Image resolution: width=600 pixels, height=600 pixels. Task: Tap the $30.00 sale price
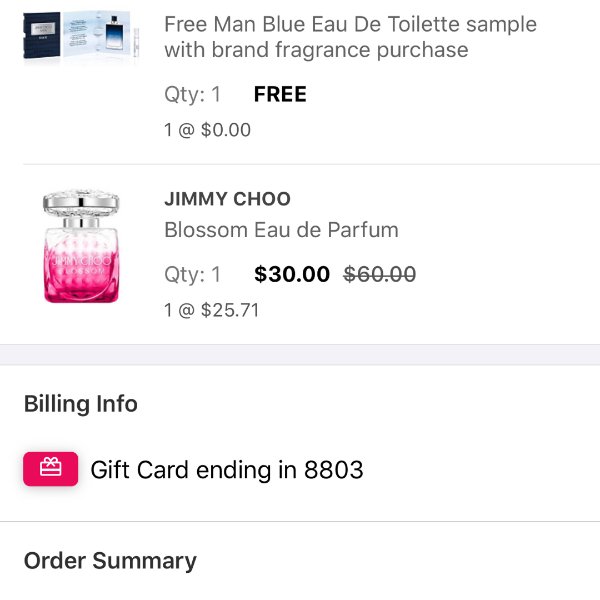tap(292, 274)
